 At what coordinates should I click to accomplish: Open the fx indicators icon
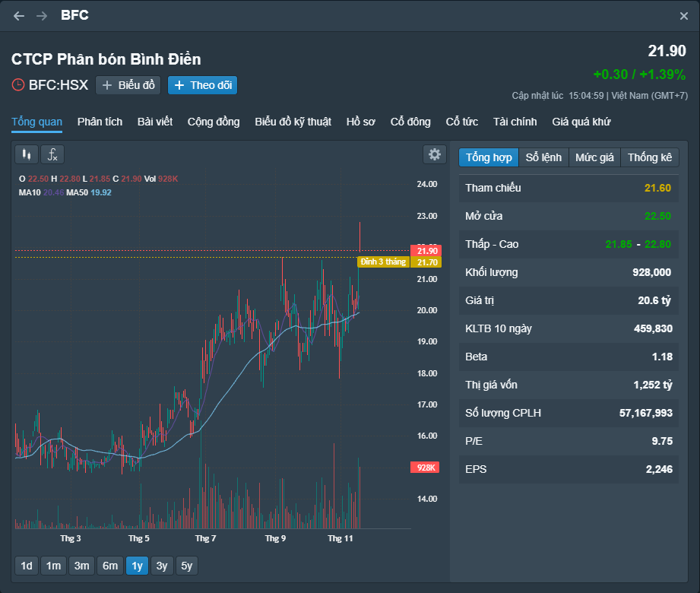(x=52, y=154)
